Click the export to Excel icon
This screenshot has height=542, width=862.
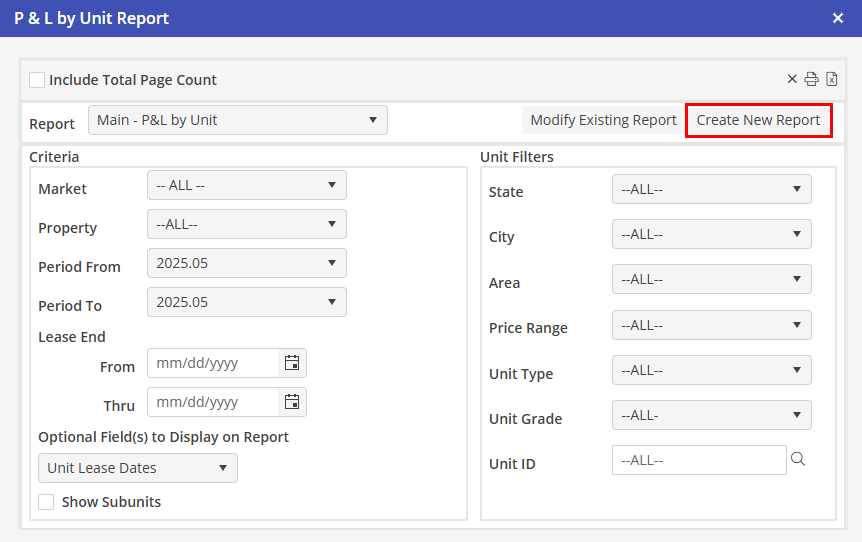[x=831, y=80]
